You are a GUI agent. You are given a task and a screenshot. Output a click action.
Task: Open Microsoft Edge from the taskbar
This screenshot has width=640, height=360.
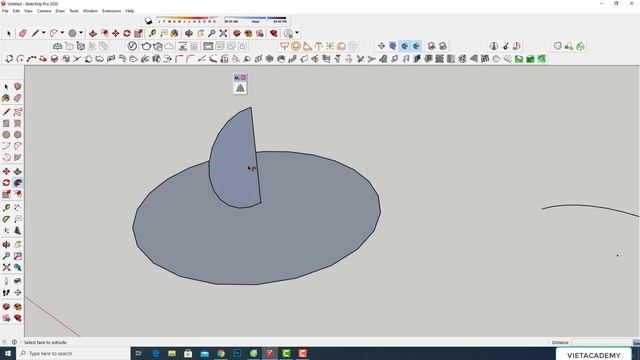click(156, 353)
